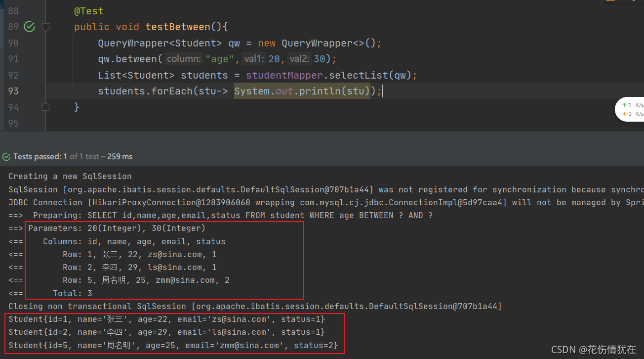Click 'new QueryWrapper<>()' constructor call
The image size is (644, 359).
tap(317, 43)
